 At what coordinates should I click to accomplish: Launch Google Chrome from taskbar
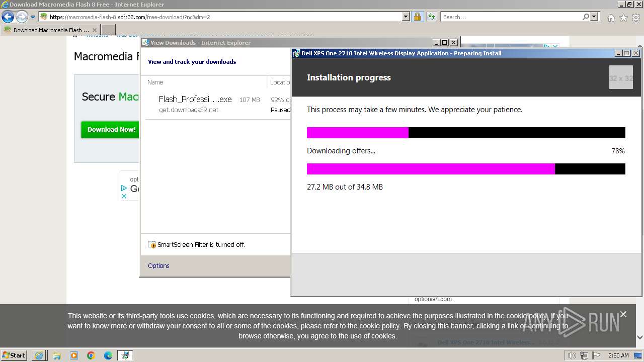click(91, 355)
